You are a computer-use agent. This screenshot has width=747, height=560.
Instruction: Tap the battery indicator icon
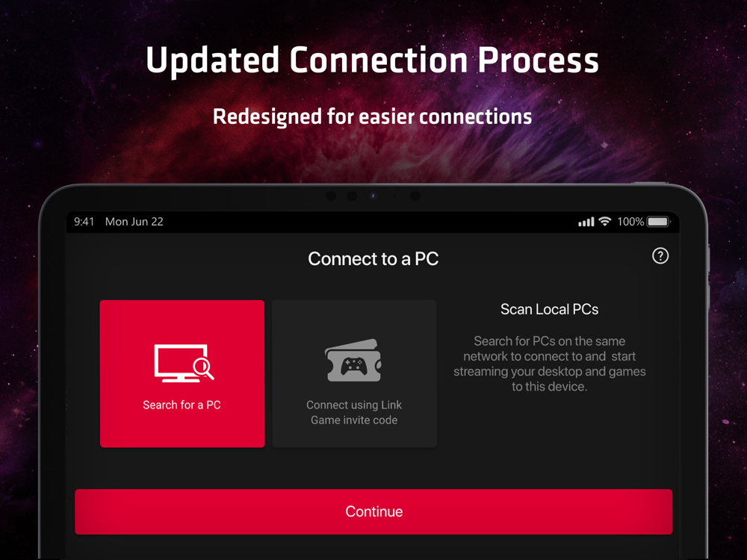[660, 222]
